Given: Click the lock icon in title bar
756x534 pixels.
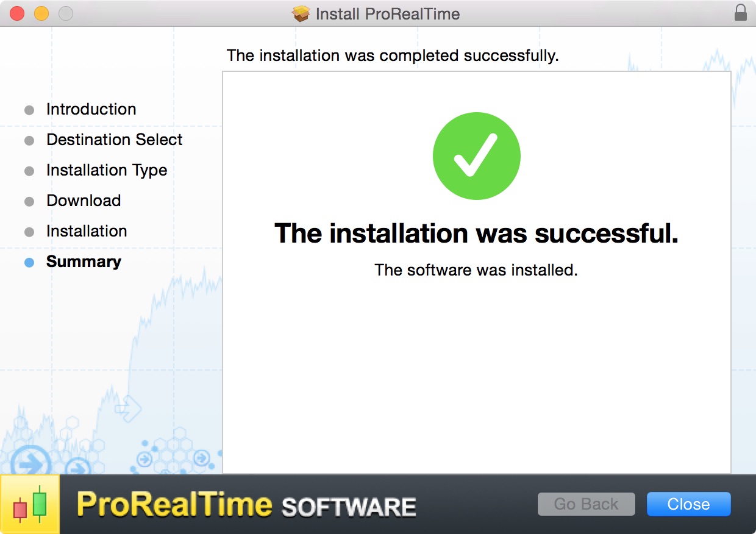Looking at the screenshot, I should click(740, 13).
